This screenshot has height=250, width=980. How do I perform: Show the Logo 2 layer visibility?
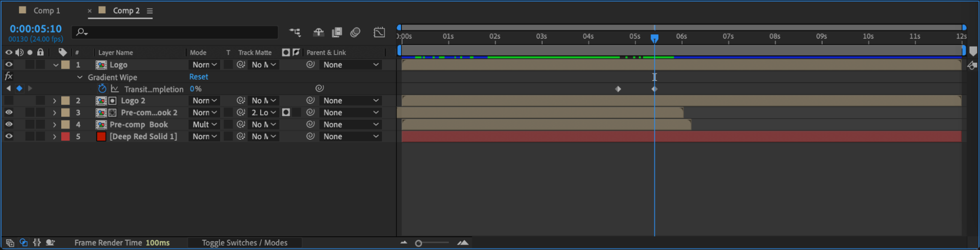pyautogui.click(x=9, y=100)
